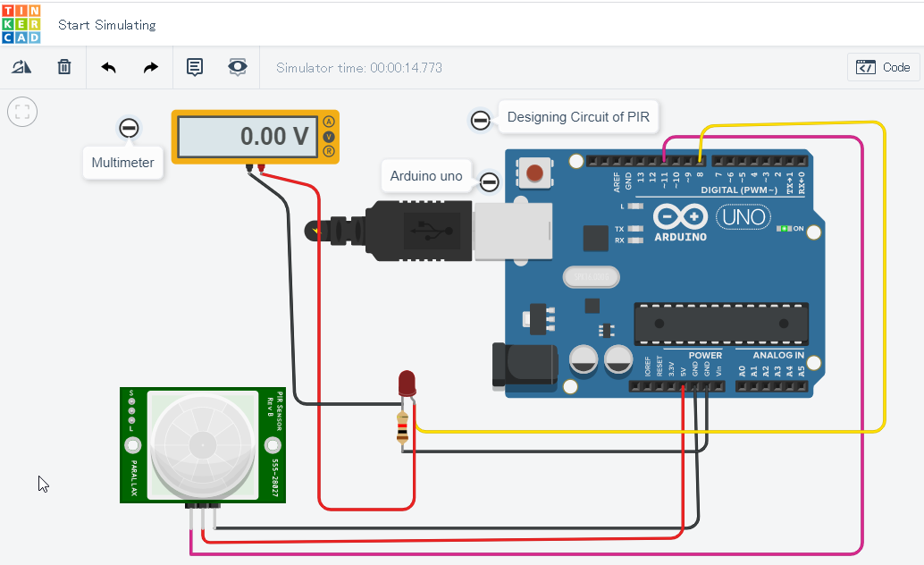Toggle notes visibility eye icon
This screenshot has height=565, width=924.
point(238,67)
